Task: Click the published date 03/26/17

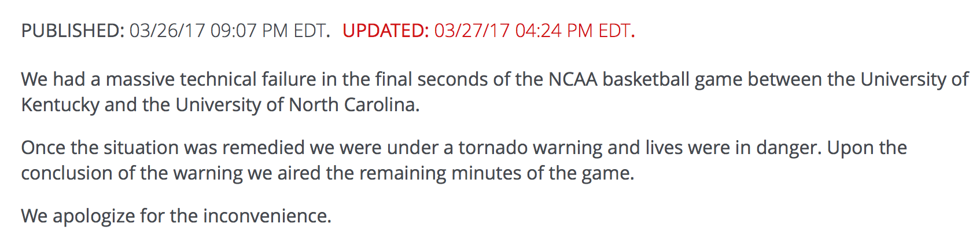Action: click(167, 31)
